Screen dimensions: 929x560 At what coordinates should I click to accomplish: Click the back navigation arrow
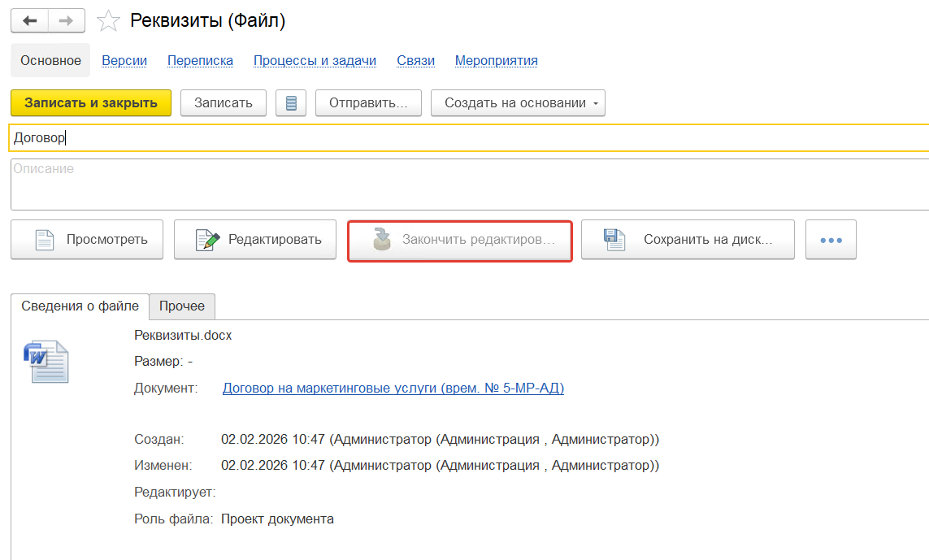click(x=30, y=20)
